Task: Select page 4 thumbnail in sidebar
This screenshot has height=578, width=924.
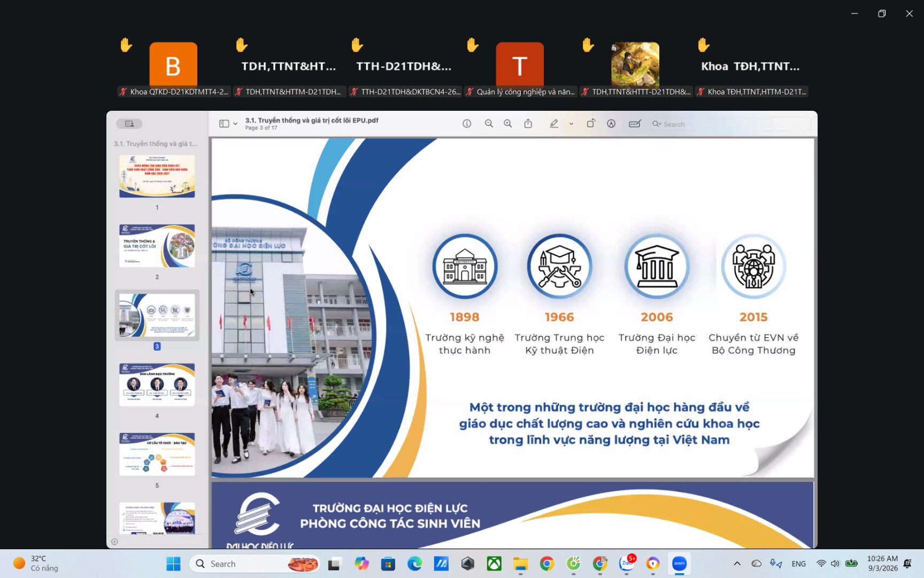Action: (157, 385)
